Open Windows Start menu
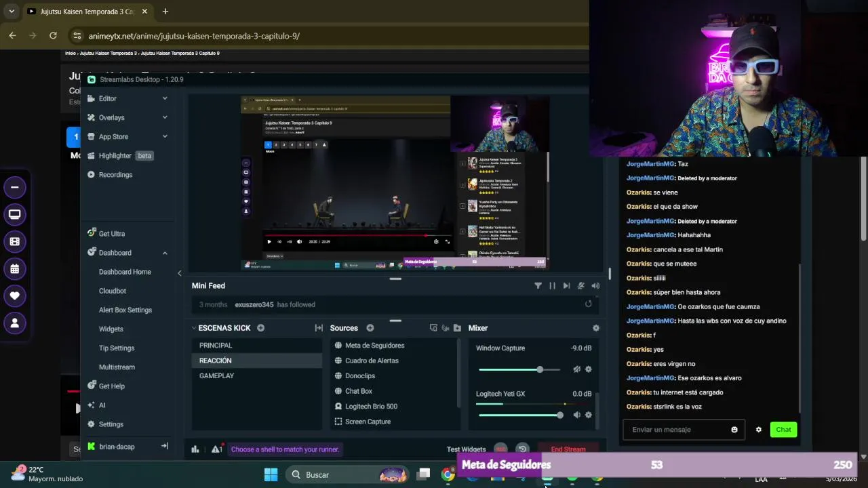Image resolution: width=868 pixels, height=488 pixels. (271, 474)
